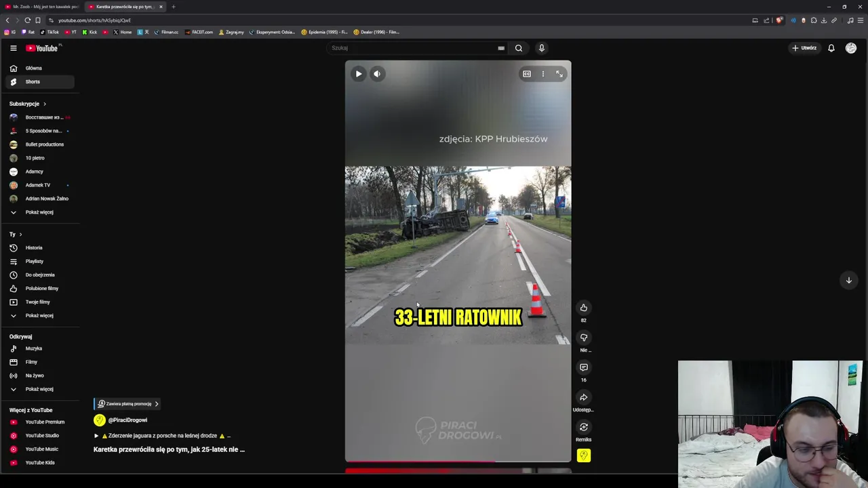Open the Remiks option
The width and height of the screenshot is (868, 488).
pyautogui.click(x=583, y=427)
